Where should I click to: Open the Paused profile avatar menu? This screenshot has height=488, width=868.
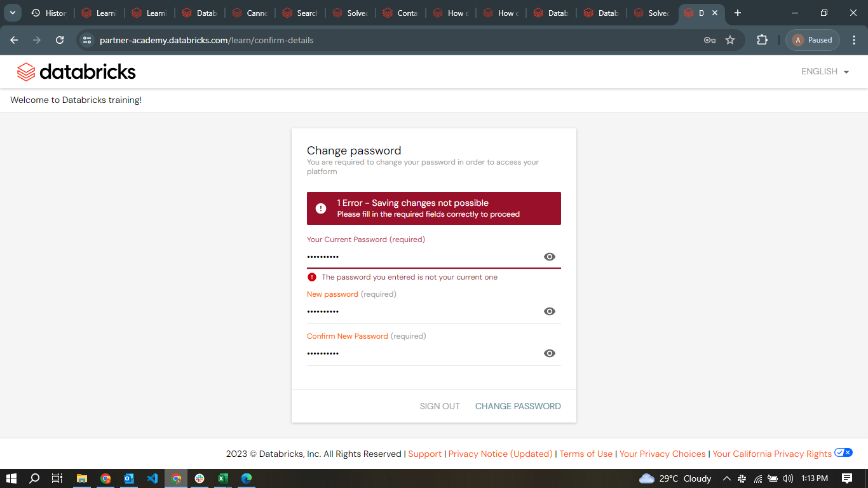(812, 39)
